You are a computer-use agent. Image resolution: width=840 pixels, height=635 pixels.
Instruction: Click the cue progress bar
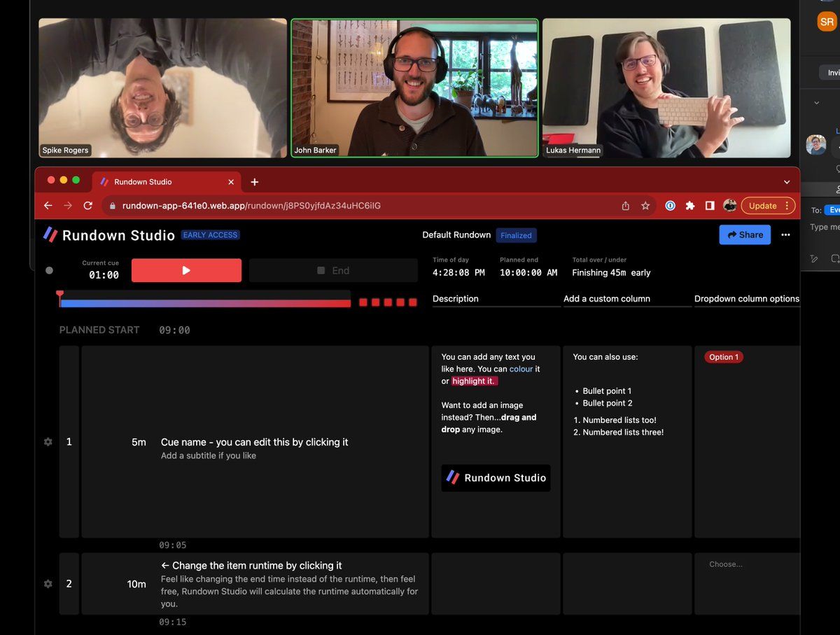point(205,303)
